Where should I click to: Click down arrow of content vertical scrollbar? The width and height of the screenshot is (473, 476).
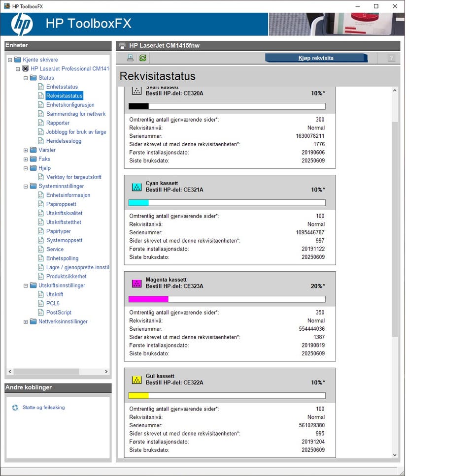(x=395, y=455)
